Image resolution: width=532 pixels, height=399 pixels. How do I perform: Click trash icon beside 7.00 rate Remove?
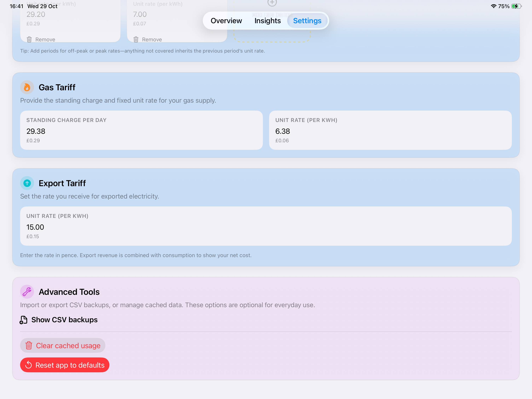pos(136,39)
